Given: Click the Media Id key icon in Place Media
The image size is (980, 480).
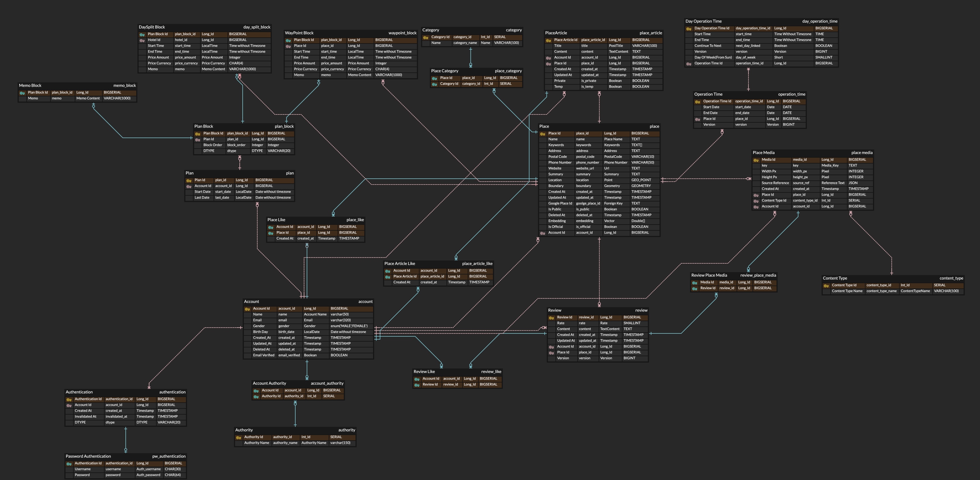Looking at the screenshot, I should coord(756,160).
